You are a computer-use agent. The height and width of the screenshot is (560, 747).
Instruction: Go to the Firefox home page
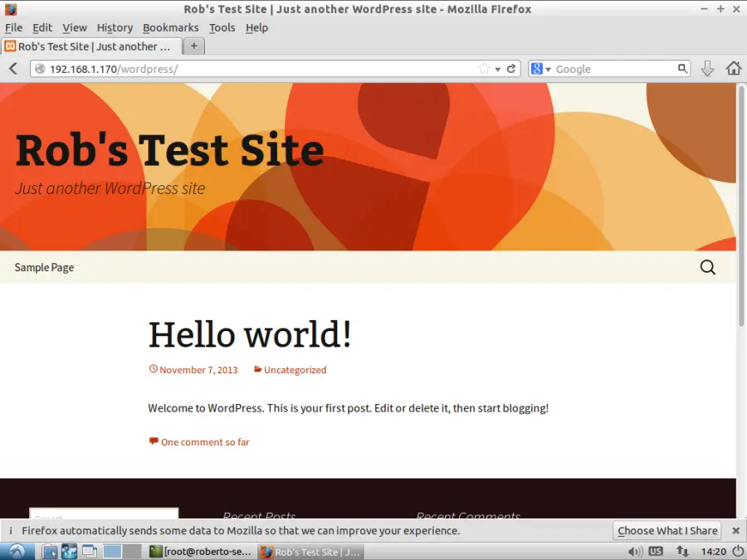point(734,69)
